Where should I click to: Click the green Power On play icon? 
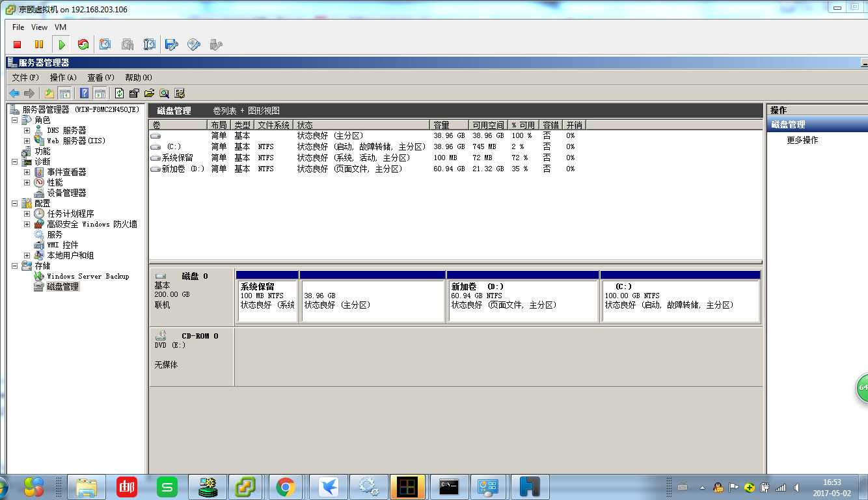click(62, 44)
